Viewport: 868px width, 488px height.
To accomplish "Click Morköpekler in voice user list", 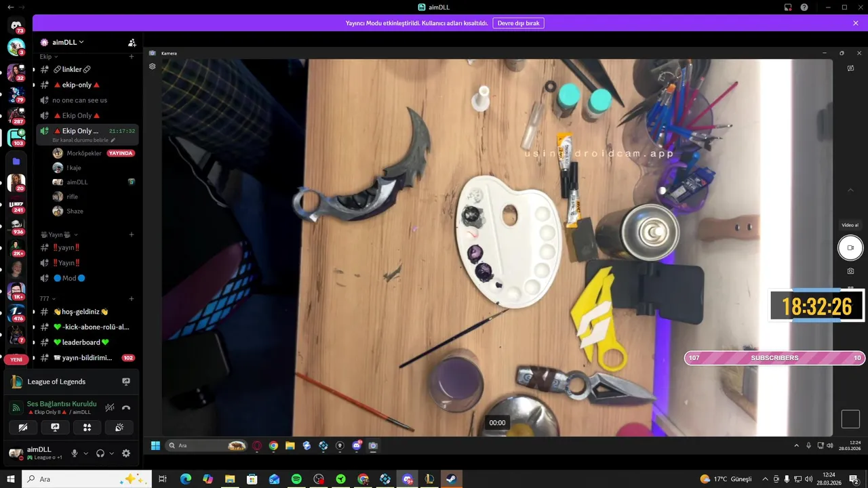I will (84, 153).
